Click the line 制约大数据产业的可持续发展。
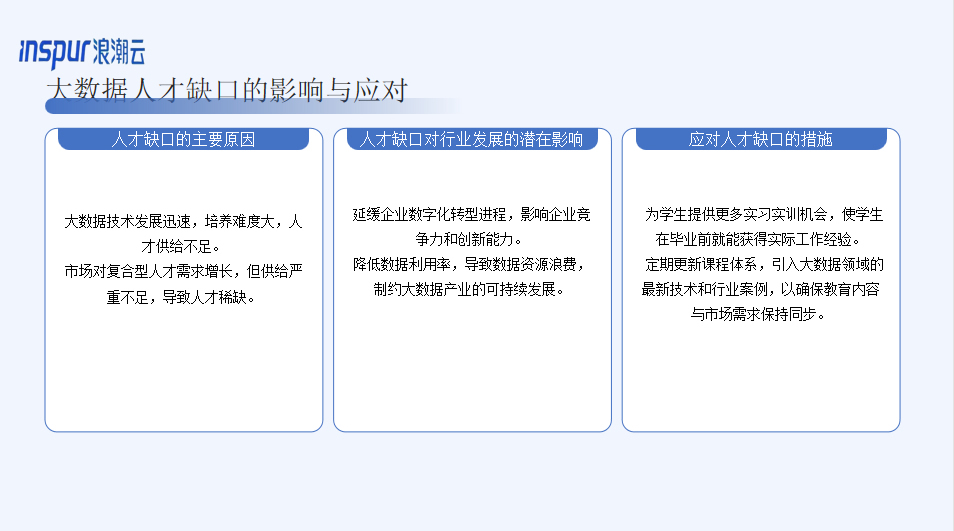The image size is (954, 531). (468, 289)
